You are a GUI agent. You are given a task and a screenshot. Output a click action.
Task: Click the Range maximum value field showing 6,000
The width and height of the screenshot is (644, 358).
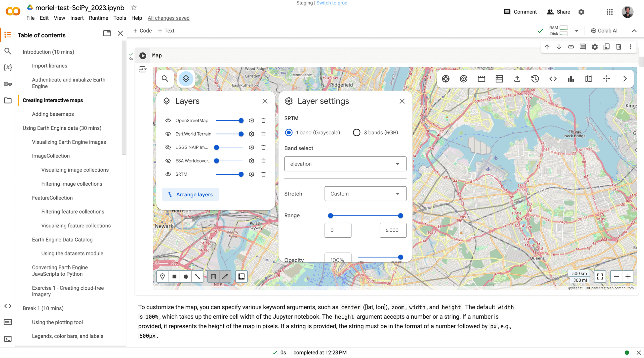click(393, 230)
